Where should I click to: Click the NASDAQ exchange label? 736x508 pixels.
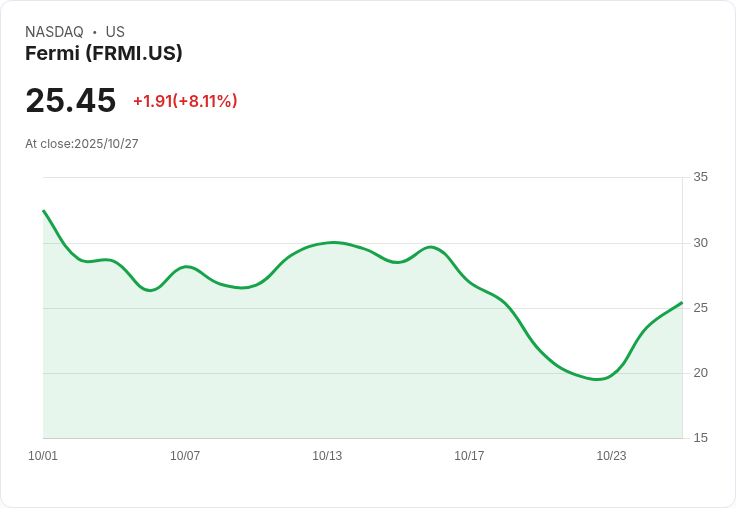point(54,32)
